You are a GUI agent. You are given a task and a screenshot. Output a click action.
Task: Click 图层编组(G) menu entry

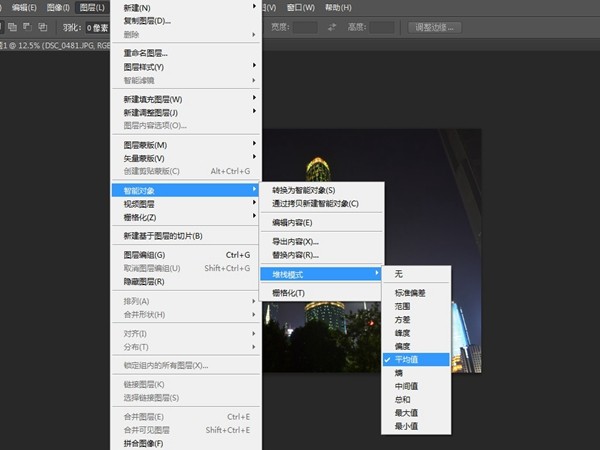pyautogui.click(x=144, y=255)
